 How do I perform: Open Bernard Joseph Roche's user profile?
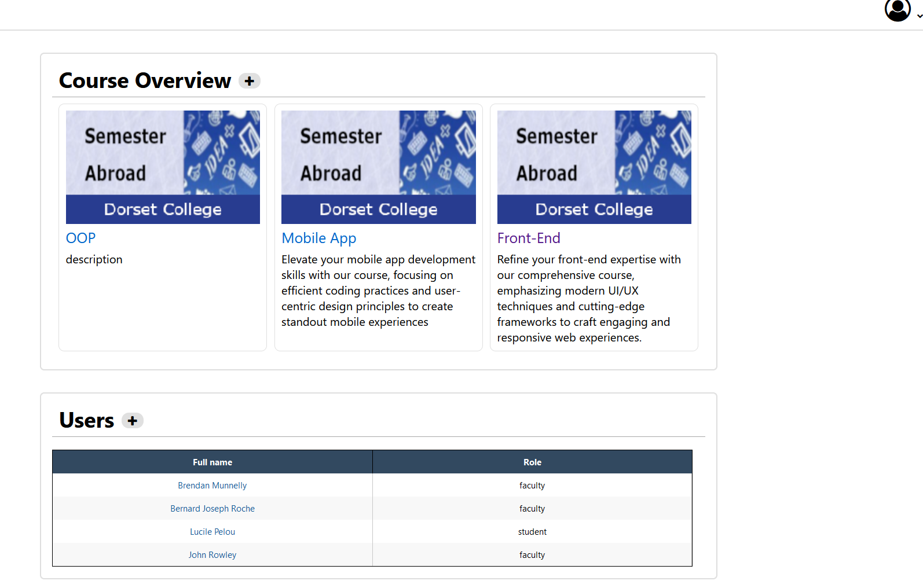coord(213,509)
